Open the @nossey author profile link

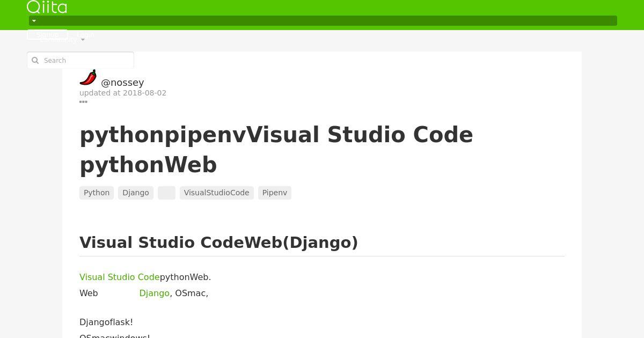[x=122, y=83]
